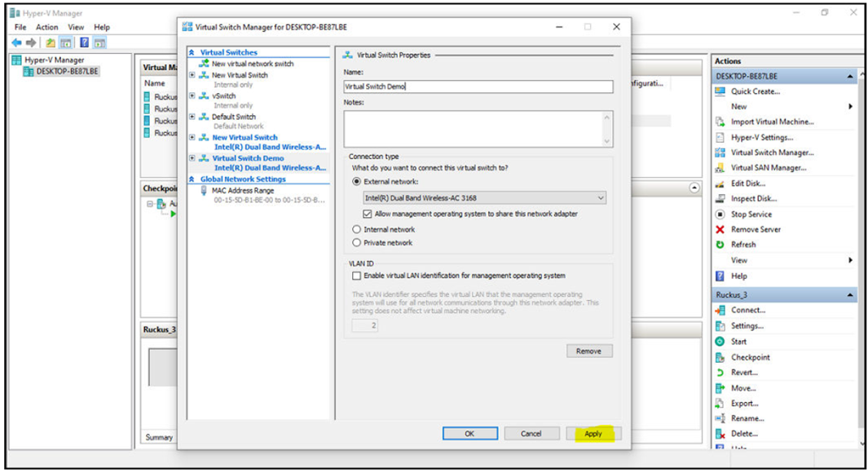The image size is (868, 473).
Task: Open the Action menu
Action: (x=47, y=27)
